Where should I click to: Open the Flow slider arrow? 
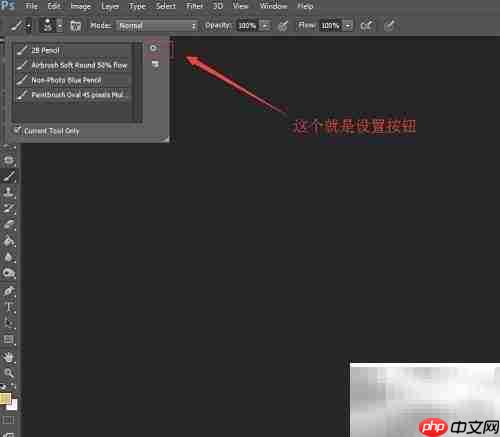click(348, 26)
